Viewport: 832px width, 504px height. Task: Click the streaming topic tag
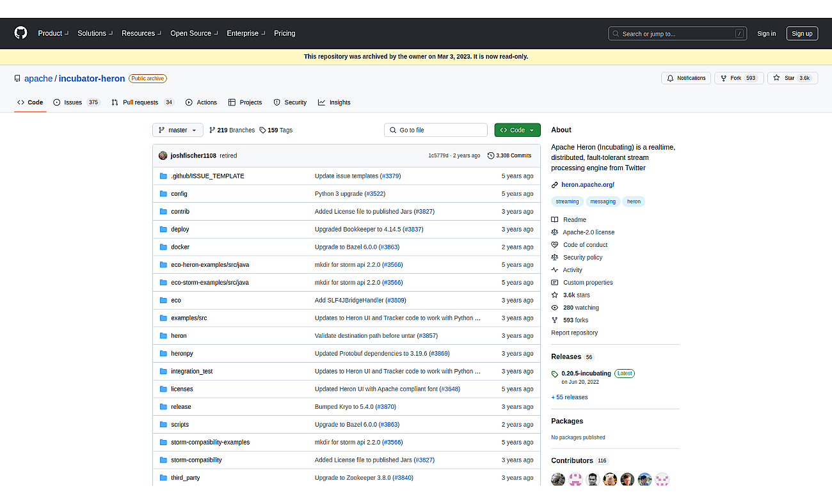[567, 201]
